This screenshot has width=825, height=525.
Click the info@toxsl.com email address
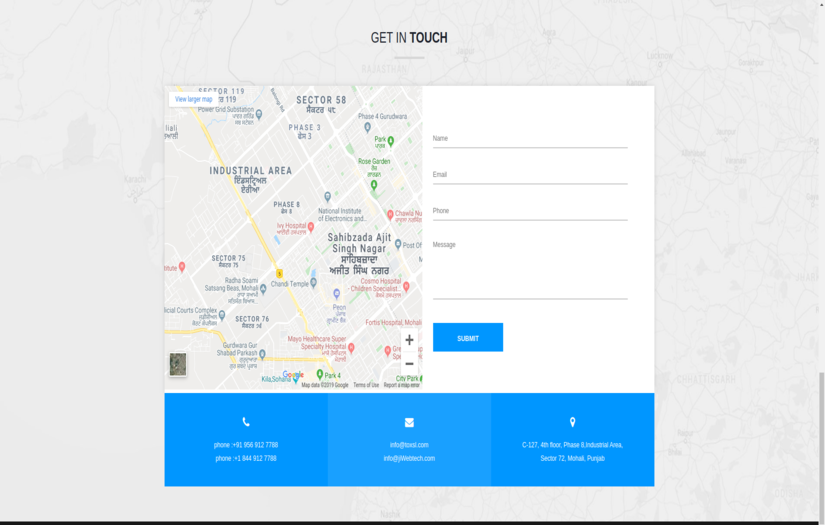pos(409,445)
